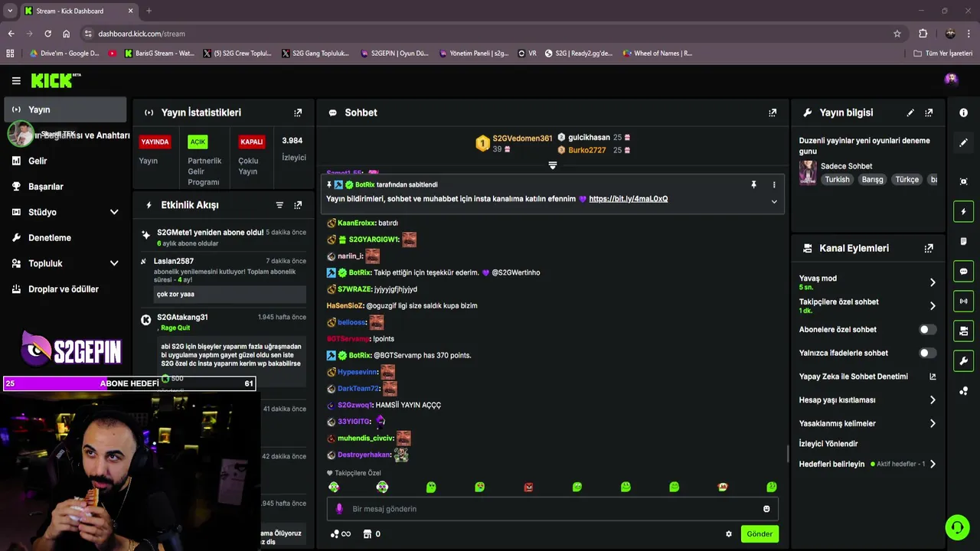Image resolution: width=980 pixels, height=551 pixels.
Task: Pop out the Yayın İstatistikleri panel
Action: tap(298, 112)
